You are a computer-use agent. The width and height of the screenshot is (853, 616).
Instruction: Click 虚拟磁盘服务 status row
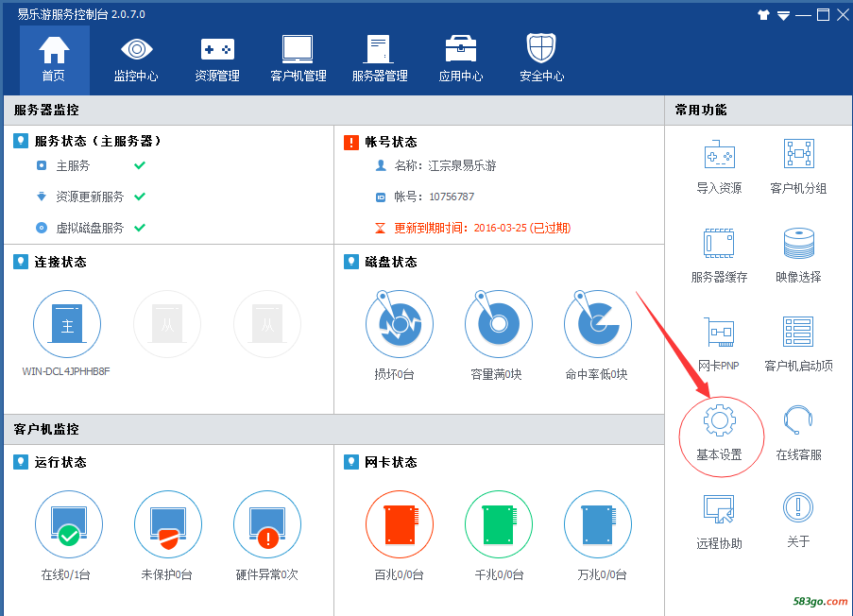click(91, 228)
